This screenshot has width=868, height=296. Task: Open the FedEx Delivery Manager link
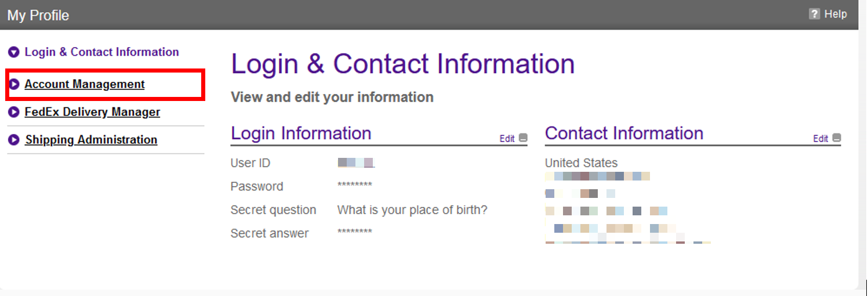pos(92,112)
